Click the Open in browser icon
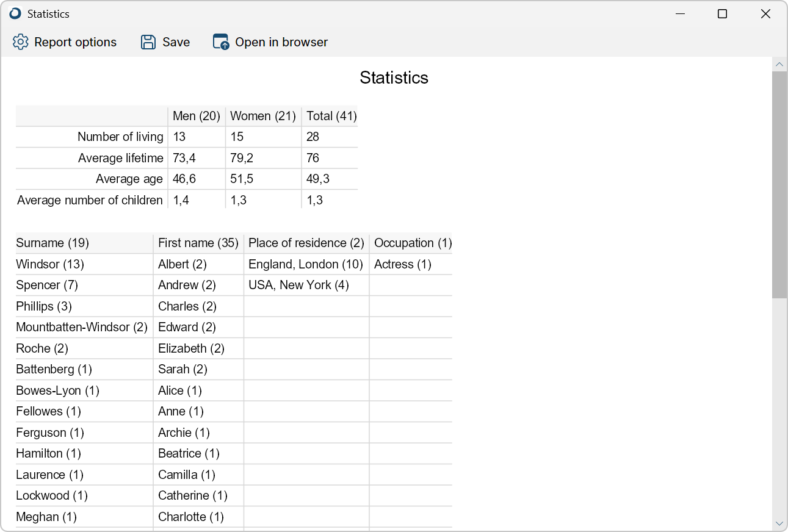Screen dimensions: 788x532 [x=221, y=42]
